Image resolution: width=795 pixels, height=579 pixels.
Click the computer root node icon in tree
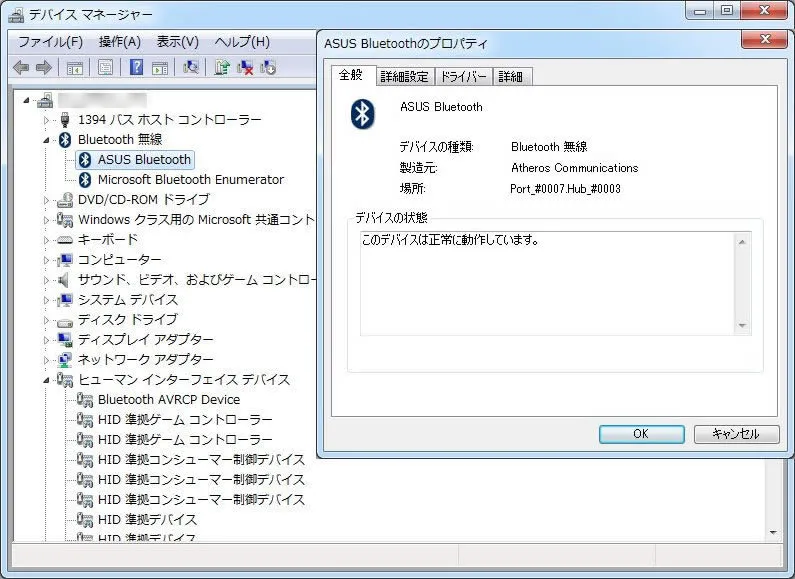pos(45,100)
